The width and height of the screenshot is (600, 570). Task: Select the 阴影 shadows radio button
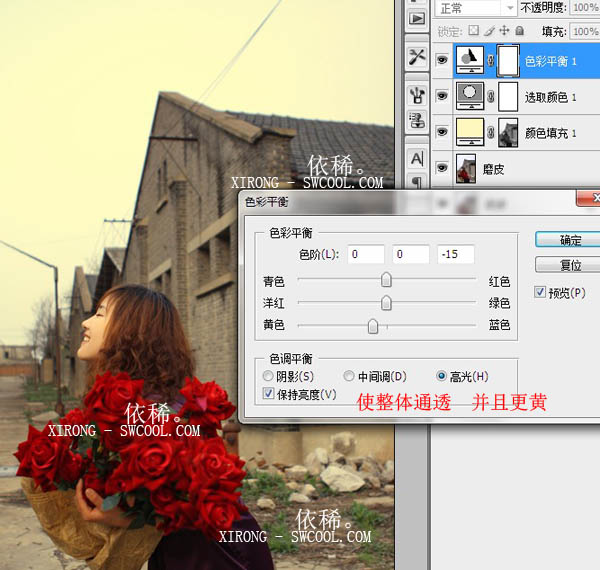(x=268, y=377)
